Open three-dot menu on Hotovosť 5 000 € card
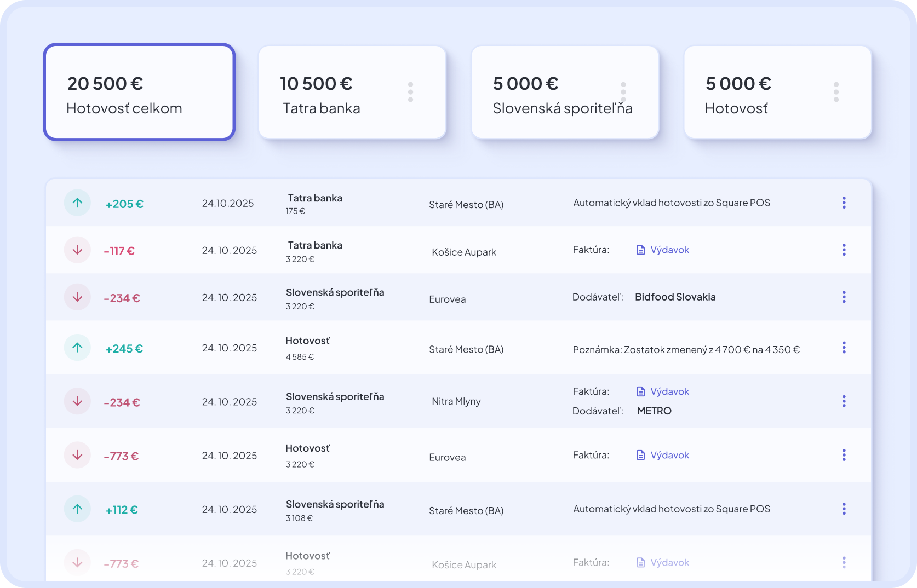The width and height of the screenshot is (917, 588). tap(836, 92)
